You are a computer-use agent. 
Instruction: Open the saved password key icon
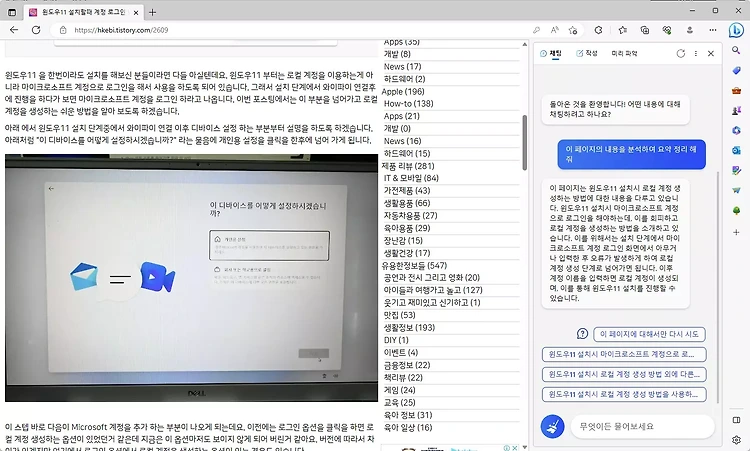536,30
